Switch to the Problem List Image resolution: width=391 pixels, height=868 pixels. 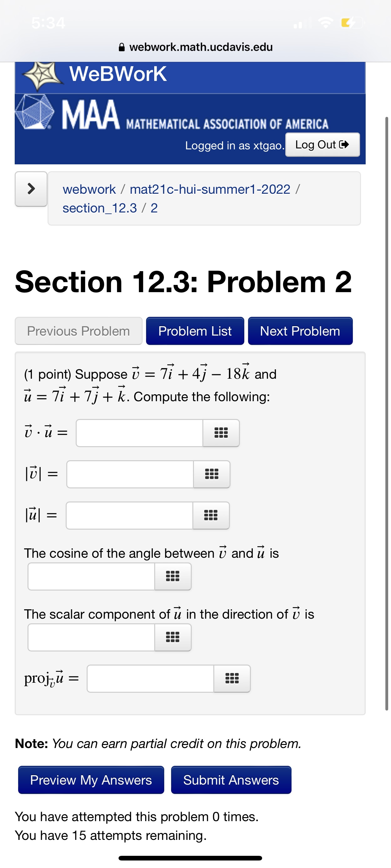coord(195,331)
